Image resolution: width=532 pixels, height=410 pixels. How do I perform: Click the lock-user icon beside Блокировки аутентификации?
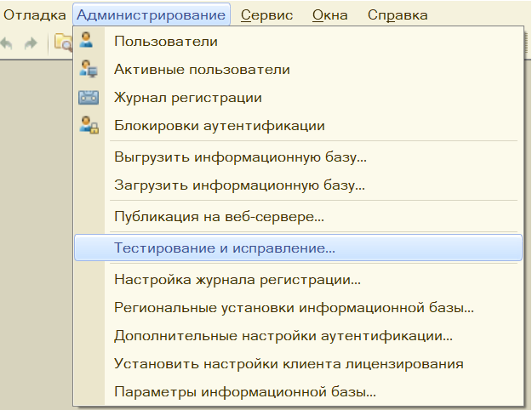[89, 125]
